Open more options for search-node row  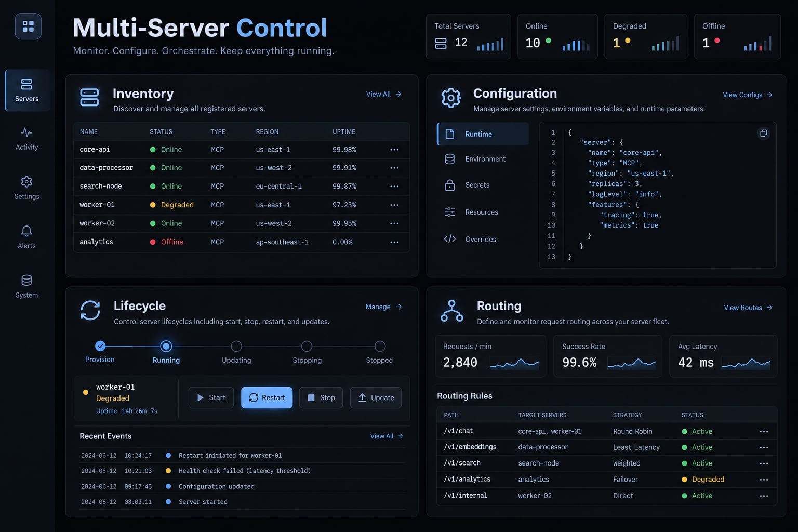(394, 186)
